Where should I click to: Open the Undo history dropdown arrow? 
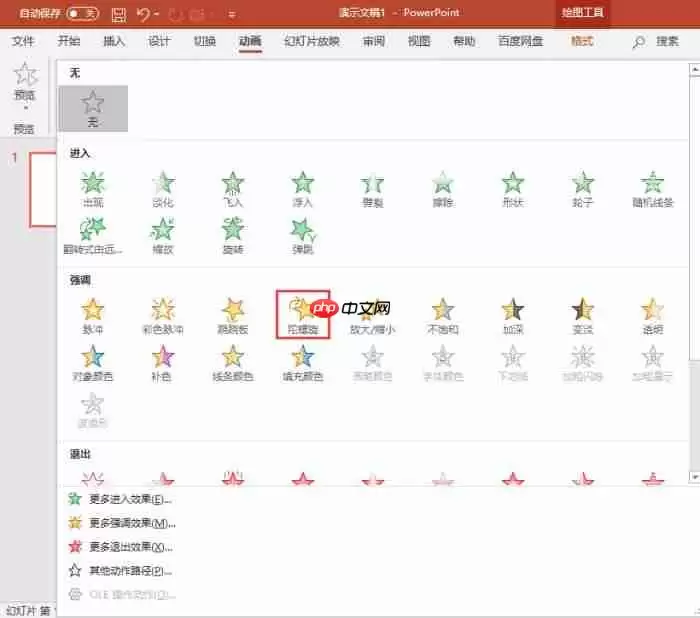[157, 15]
